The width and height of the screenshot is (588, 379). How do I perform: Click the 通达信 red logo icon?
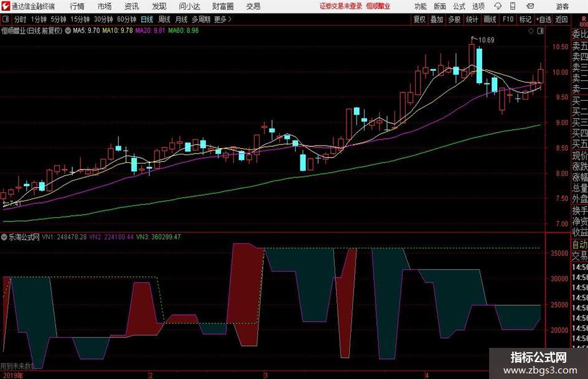[x=5, y=6]
